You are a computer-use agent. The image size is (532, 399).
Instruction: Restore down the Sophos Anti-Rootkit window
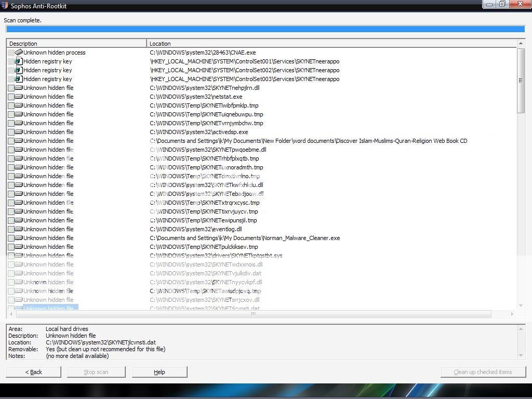pos(502,4)
